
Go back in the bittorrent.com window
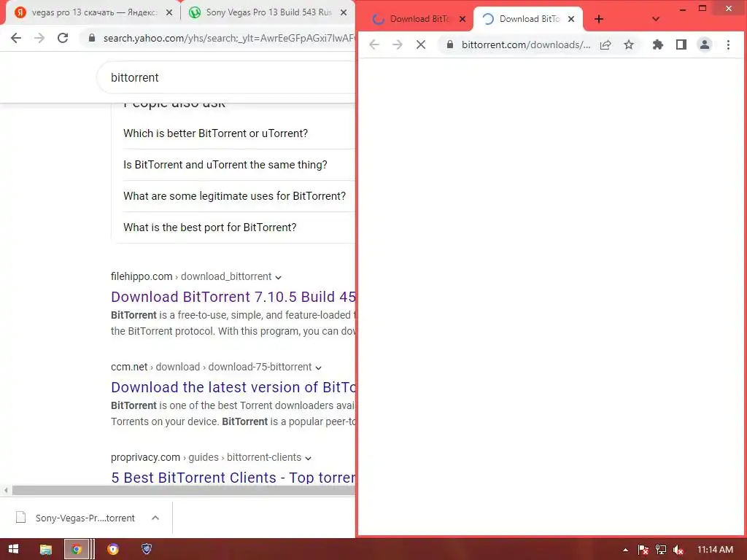[374, 44]
